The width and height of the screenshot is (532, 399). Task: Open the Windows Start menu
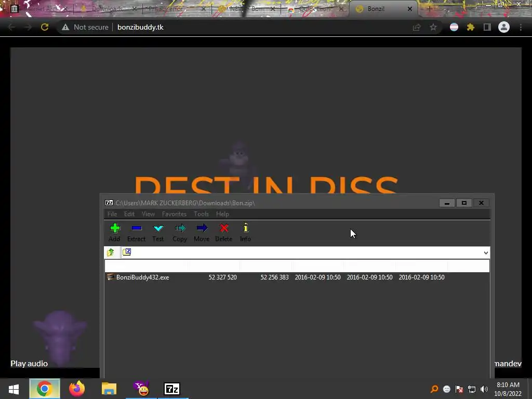[14, 389]
